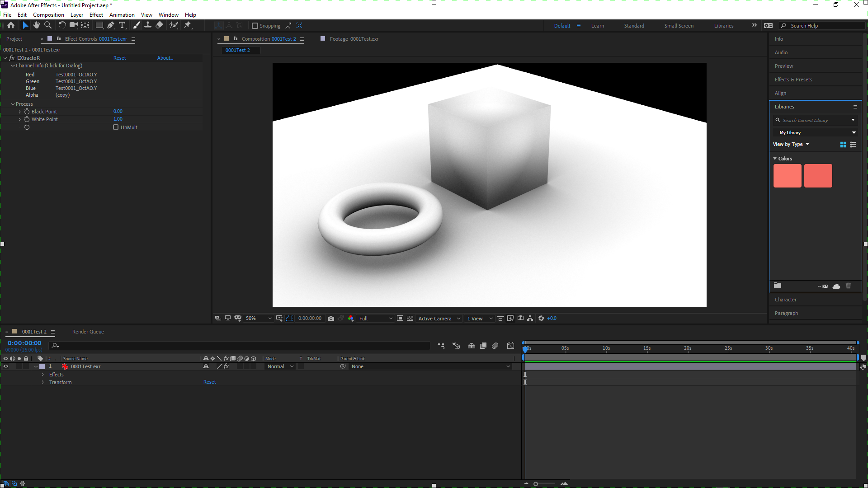This screenshot has height=488, width=868.
Task: Enable the Snapping checkbox
Action: pos(255,26)
